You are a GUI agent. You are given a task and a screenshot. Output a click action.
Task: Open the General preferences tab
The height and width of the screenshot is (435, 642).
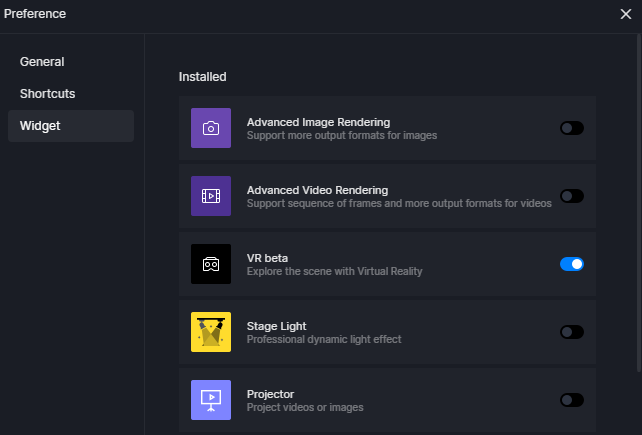click(42, 62)
